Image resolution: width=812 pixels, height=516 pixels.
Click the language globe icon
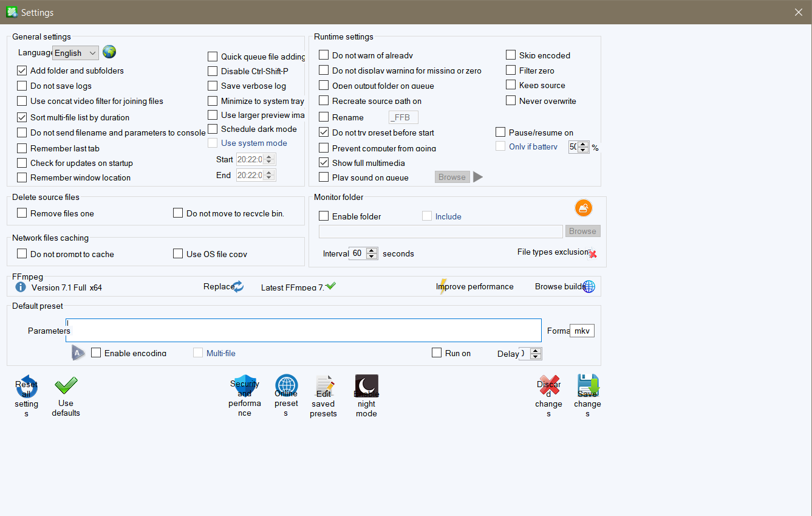click(x=109, y=52)
